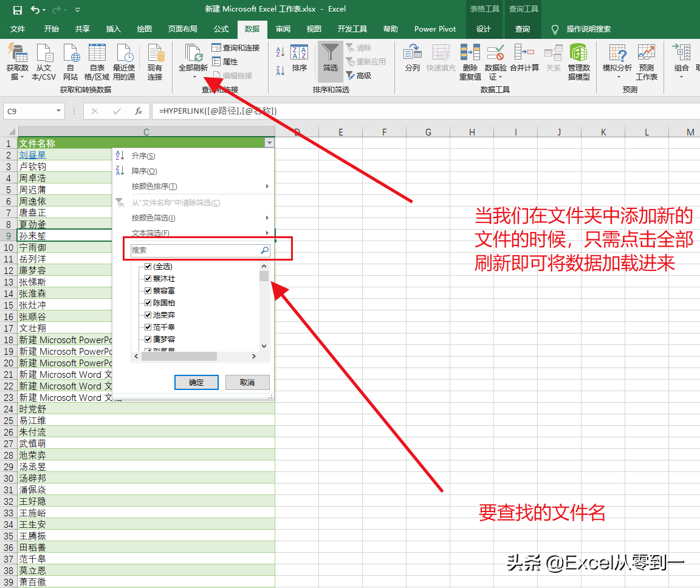Click the 确定 (OK) button
700x588 pixels.
(x=196, y=382)
